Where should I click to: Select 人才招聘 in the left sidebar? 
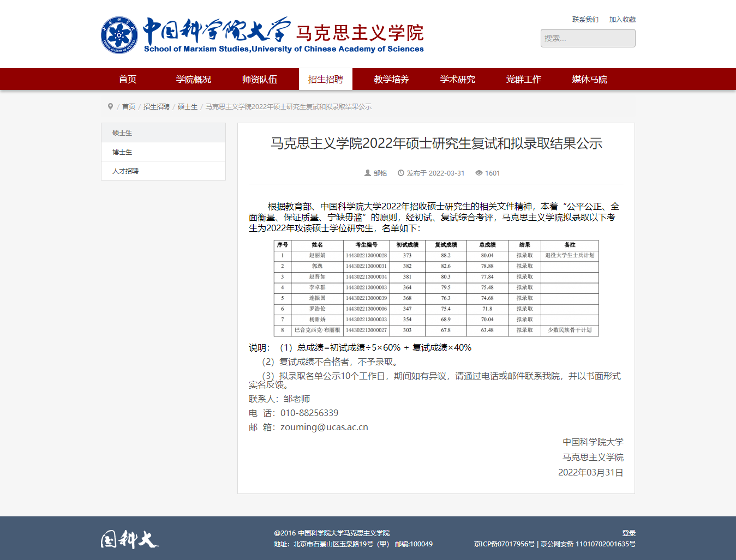pos(164,171)
